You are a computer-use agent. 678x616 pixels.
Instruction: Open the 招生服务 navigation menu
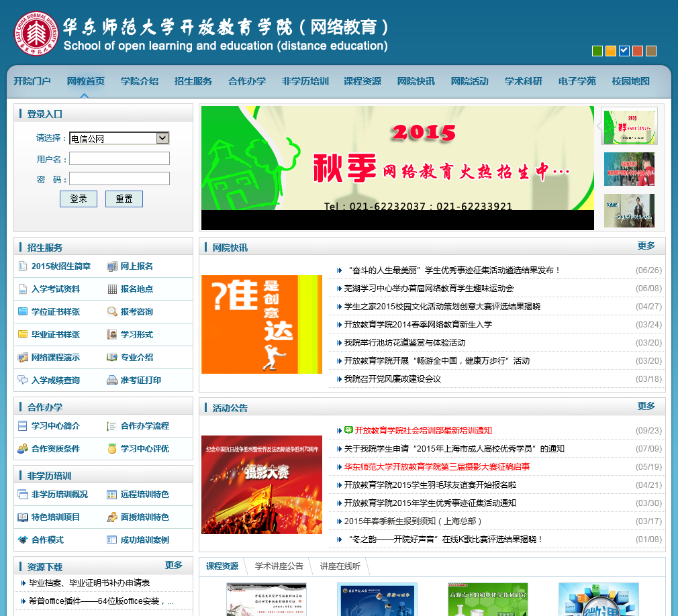pos(193,81)
